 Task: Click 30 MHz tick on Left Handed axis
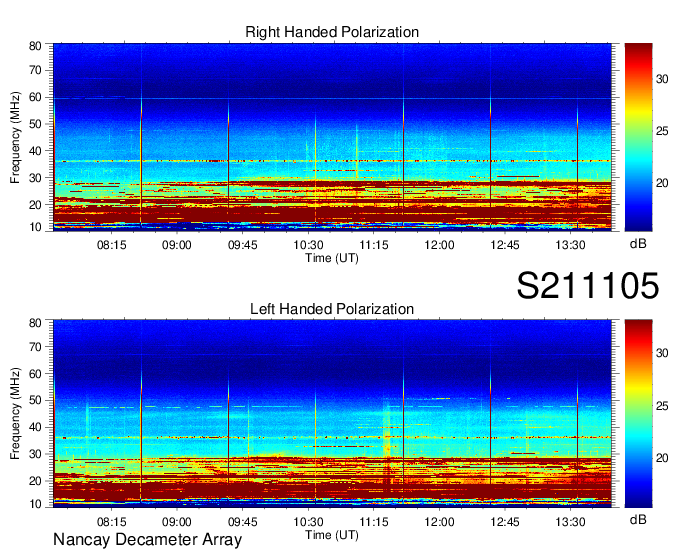(35, 454)
